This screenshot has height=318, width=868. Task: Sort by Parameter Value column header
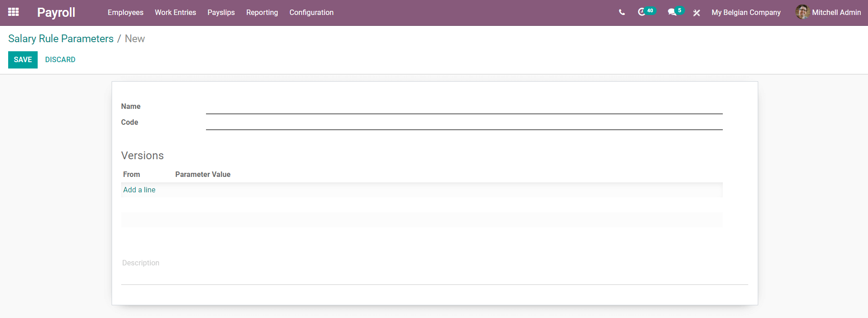pos(203,175)
